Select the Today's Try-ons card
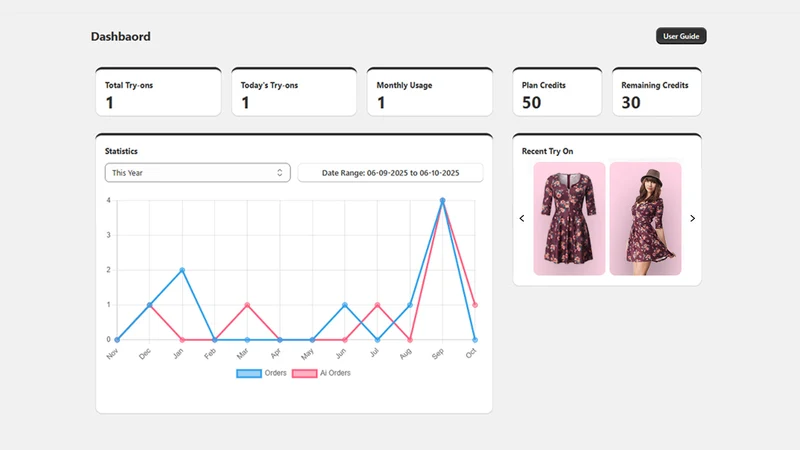 294,92
